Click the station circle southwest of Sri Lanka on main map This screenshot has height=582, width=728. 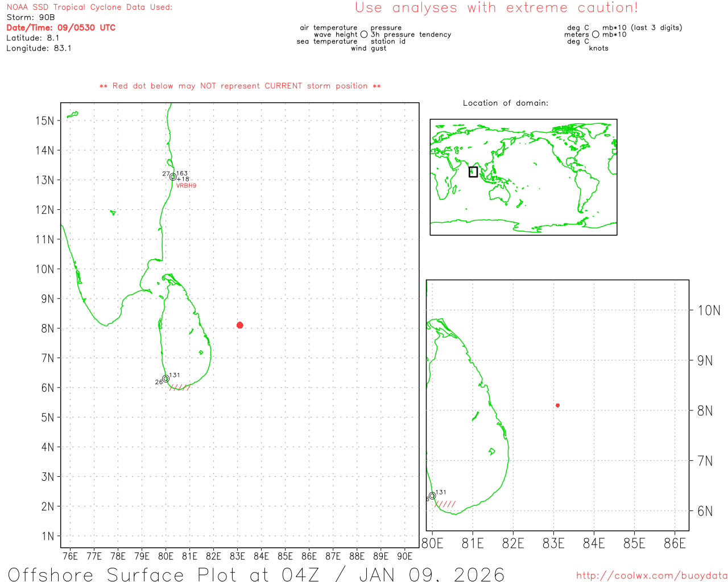166,379
